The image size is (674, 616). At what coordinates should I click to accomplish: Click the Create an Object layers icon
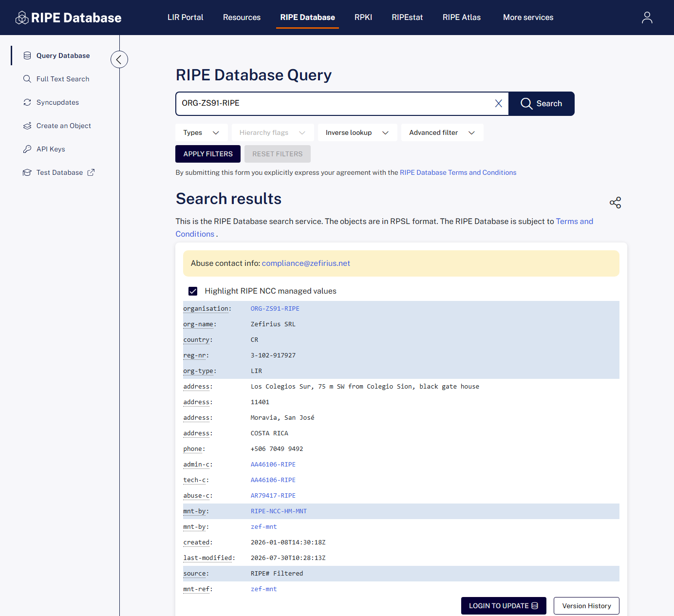[27, 126]
